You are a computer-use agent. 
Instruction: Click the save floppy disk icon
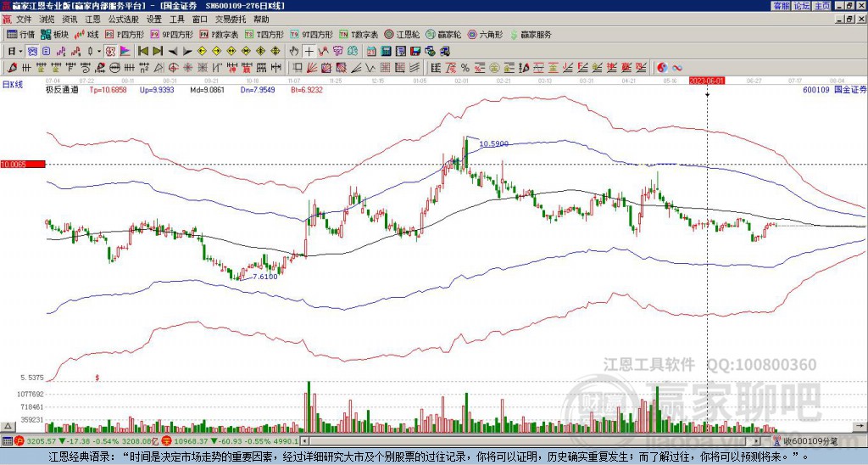pyautogui.click(x=415, y=51)
